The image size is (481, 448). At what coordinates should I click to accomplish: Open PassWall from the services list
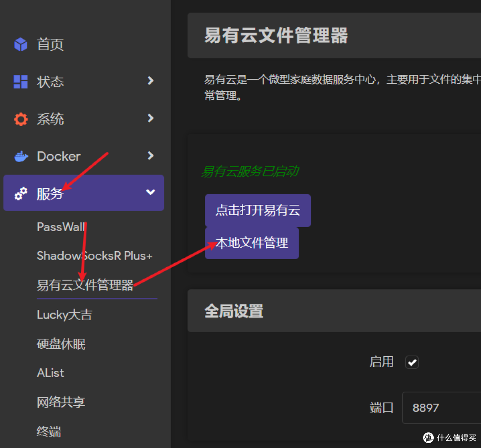click(x=61, y=227)
